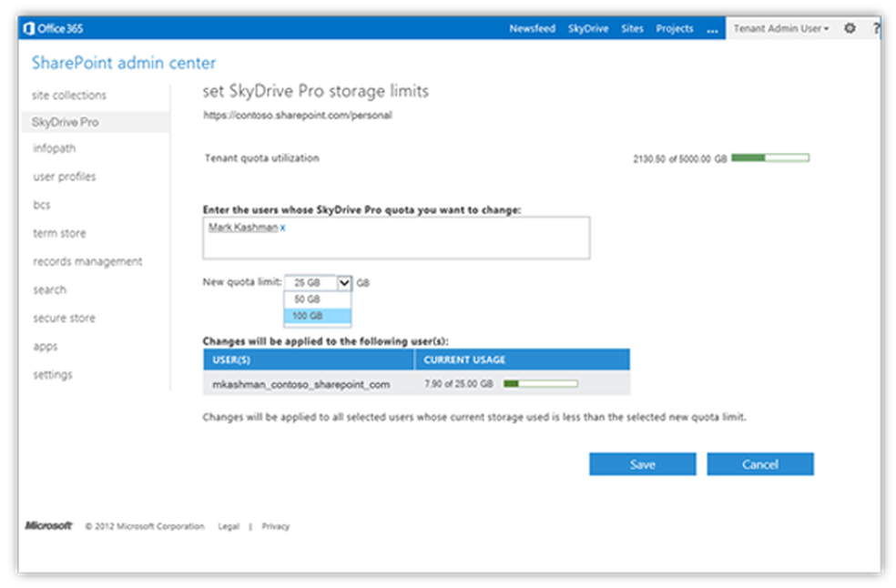
Task: Open Office 365 help
Action: (876, 27)
